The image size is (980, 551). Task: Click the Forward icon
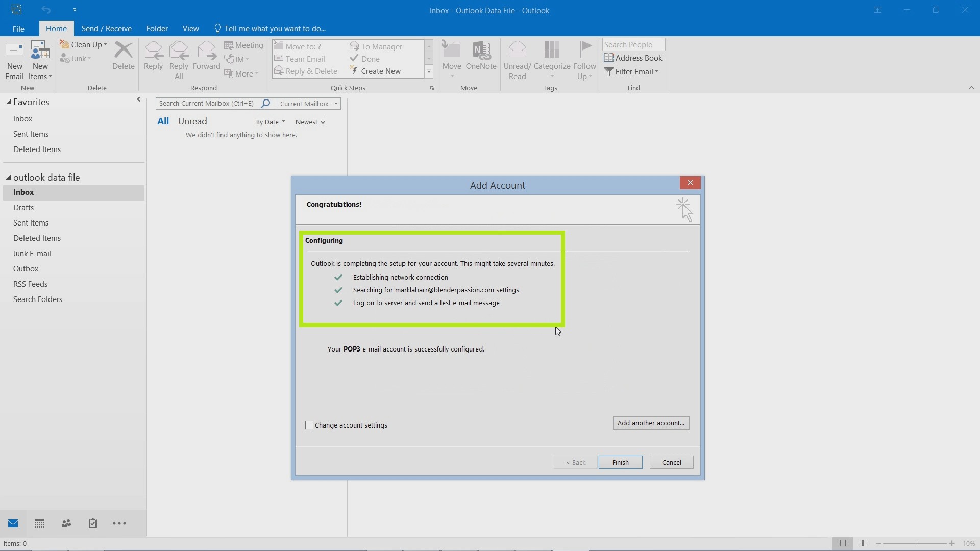(206, 51)
